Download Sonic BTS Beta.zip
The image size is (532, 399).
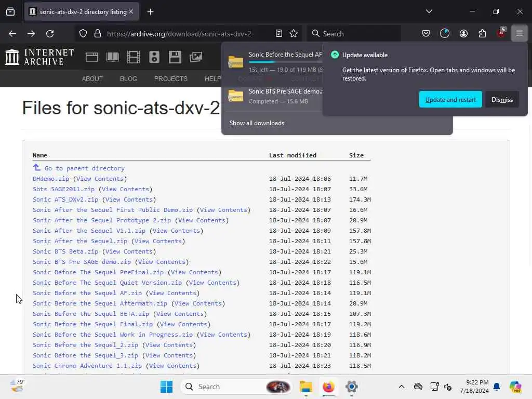pos(65,251)
